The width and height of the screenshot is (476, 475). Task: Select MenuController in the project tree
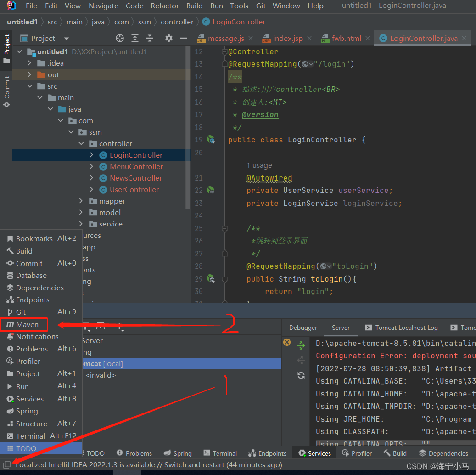[136, 167]
